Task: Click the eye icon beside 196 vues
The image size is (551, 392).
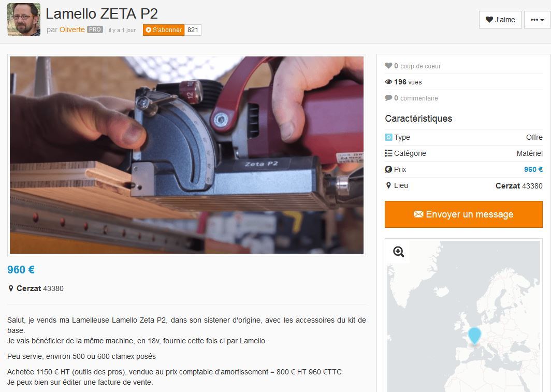Action: point(388,82)
